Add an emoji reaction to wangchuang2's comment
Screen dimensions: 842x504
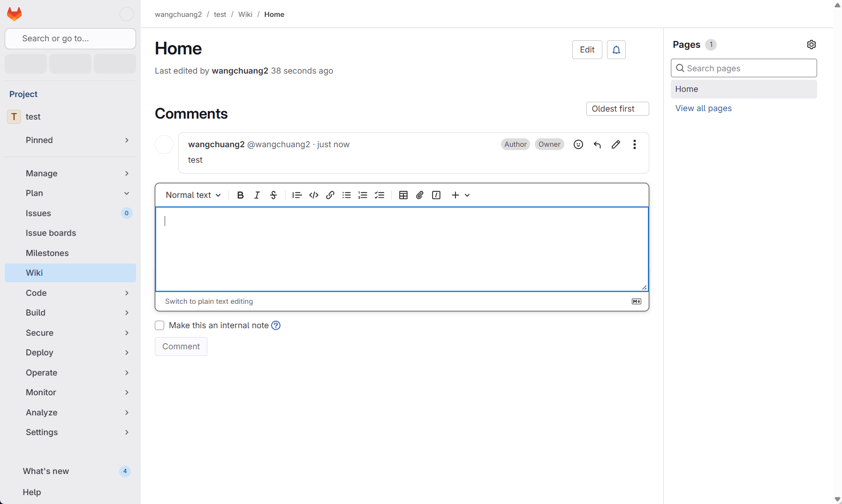click(x=578, y=144)
